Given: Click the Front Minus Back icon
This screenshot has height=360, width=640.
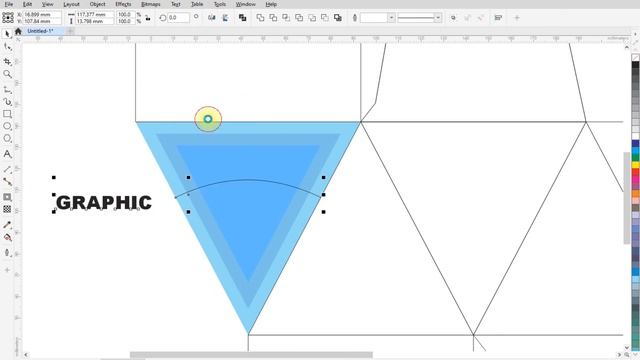Looking at the screenshot, I should coord(312,18).
